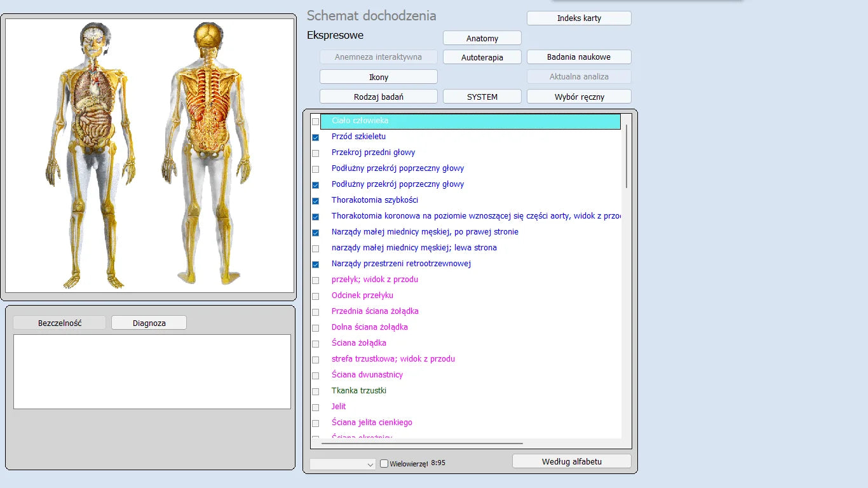Screen dimensions: 868x488
Task: Open the Anatomy section
Action: click(x=482, y=38)
